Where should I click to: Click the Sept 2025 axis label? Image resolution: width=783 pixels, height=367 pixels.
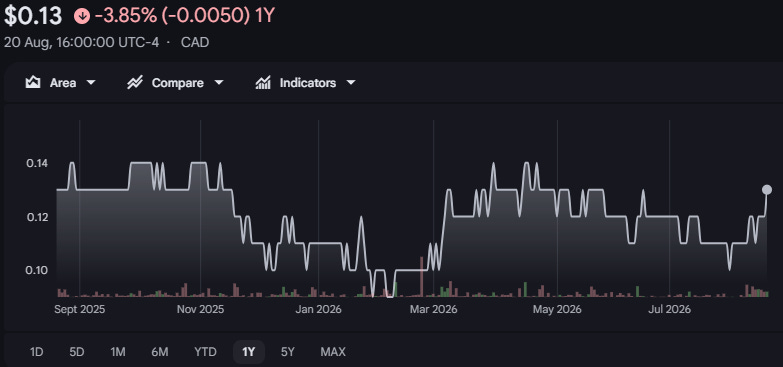click(x=80, y=310)
